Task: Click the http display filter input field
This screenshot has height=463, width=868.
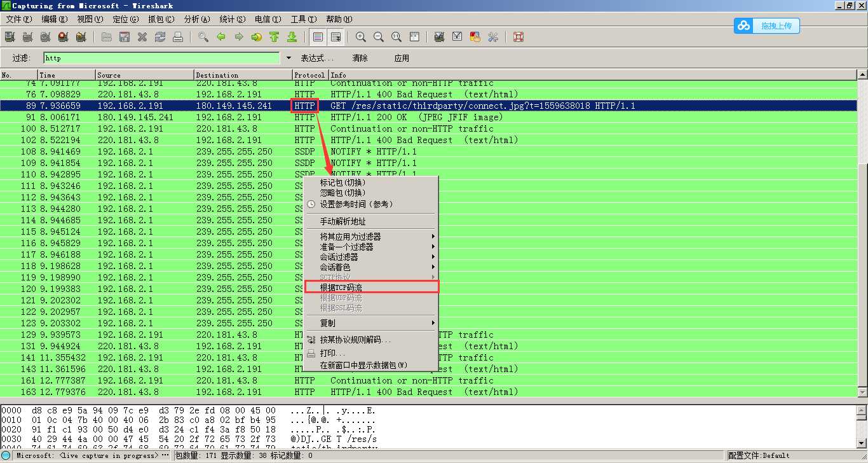Action: click(x=161, y=58)
